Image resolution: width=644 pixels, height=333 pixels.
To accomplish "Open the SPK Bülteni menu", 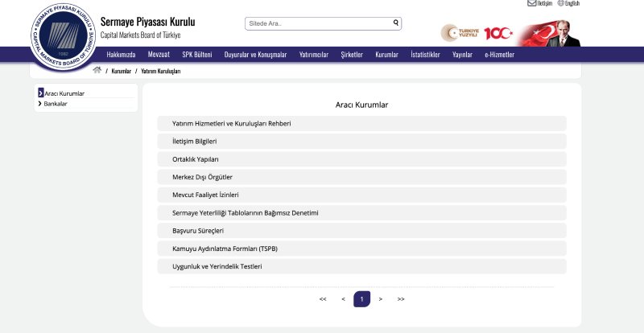I will coord(197,55).
